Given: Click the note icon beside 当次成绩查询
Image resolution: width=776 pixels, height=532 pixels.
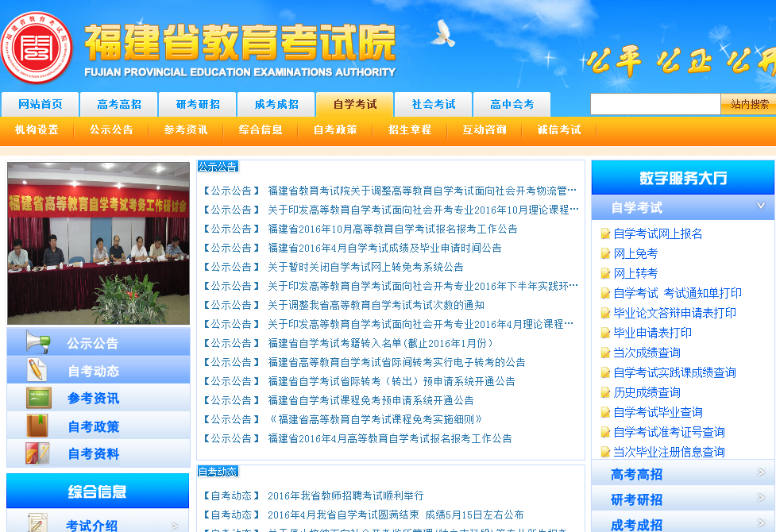Looking at the screenshot, I should pyautogui.click(x=604, y=353).
